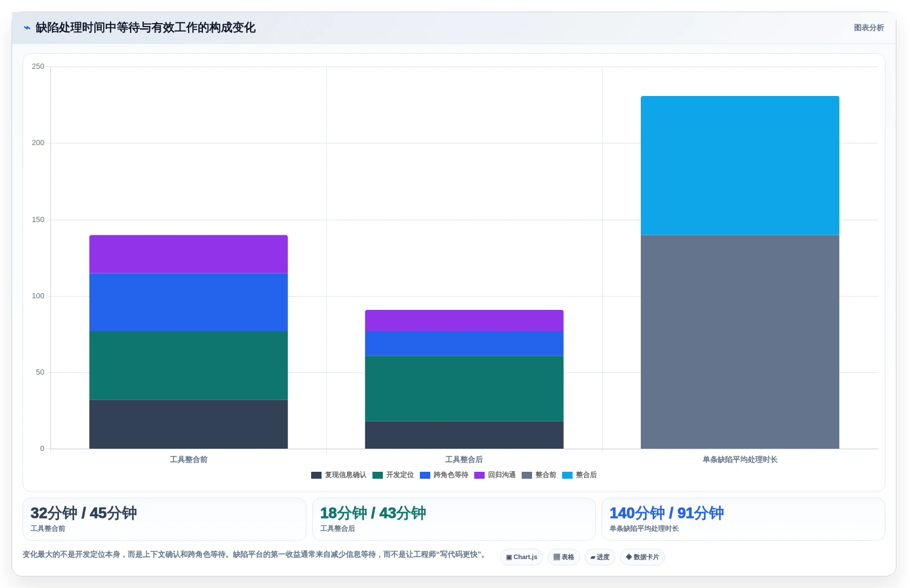Toggle the light-blue 整合后 legend swatch
The height and width of the screenshot is (588, 908).
(567, 475)
